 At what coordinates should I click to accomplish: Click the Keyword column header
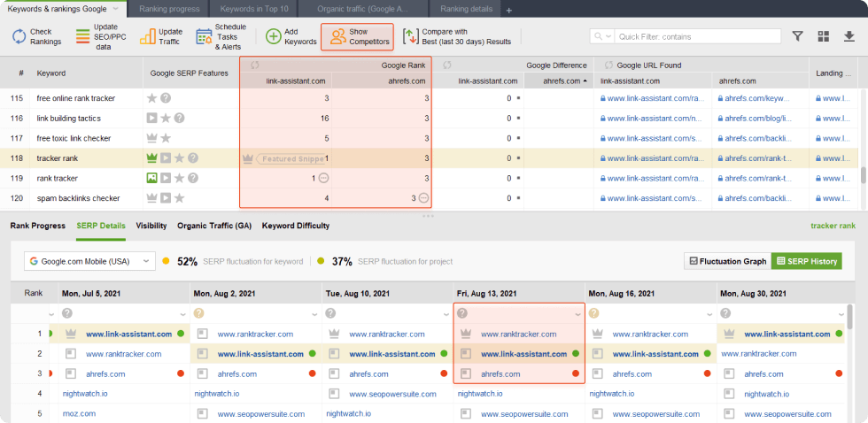click(51, 73)
